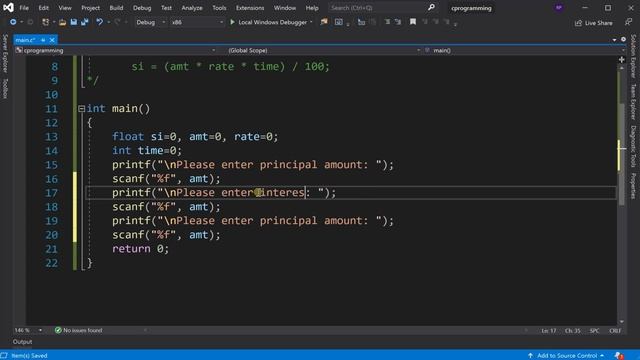
Task: Open the Window menu
Action: click(284, 8)
